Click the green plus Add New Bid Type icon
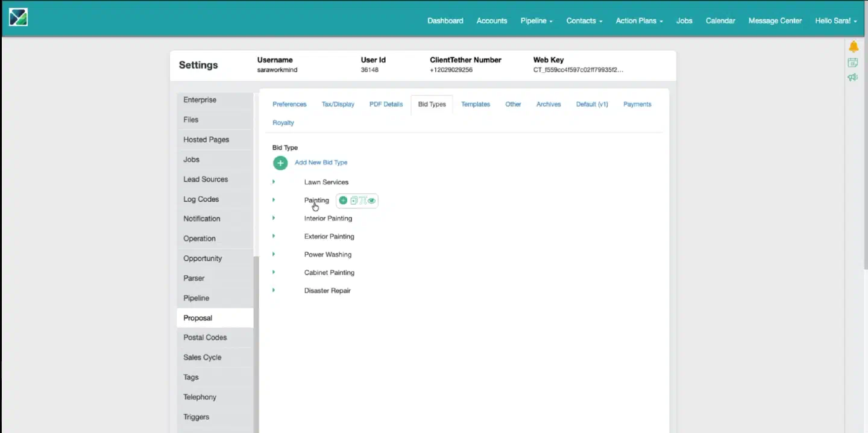868x433 pixels. pos(280,163)
